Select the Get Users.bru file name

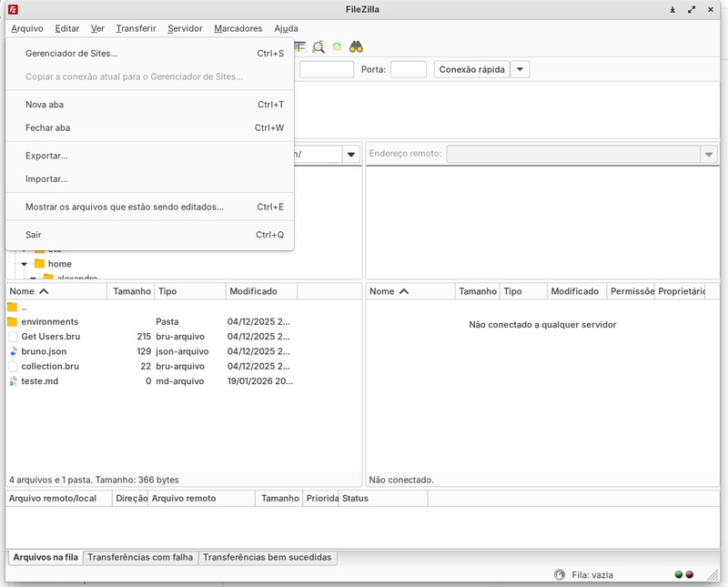(x=51, y=336)
